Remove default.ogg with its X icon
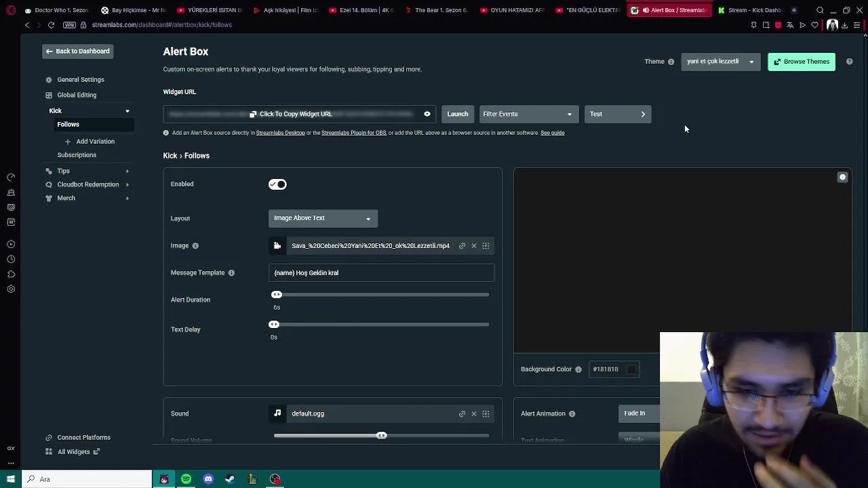Image resolution: width=868 pixels, height=488 pixels. [474, 413]
